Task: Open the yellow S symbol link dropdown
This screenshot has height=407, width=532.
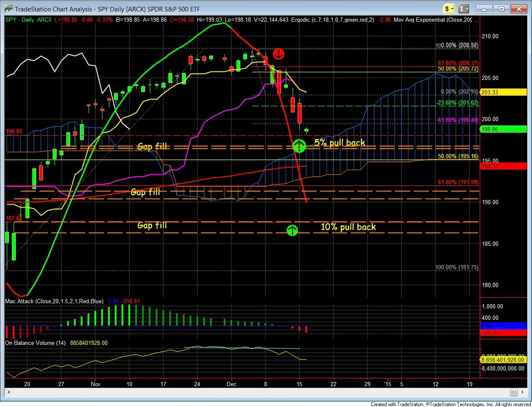Action: coord(449,9)
